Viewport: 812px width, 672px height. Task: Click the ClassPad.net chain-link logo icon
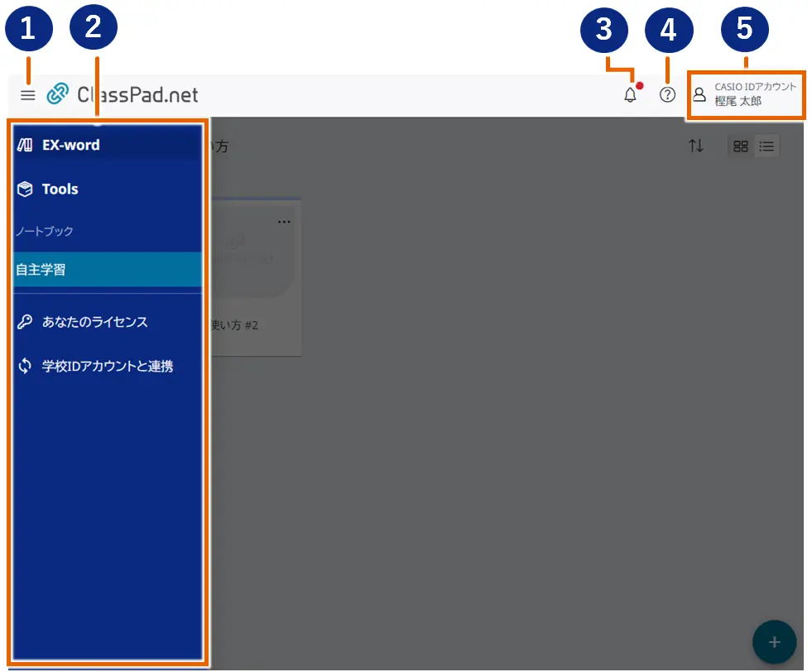coord(58,94)
